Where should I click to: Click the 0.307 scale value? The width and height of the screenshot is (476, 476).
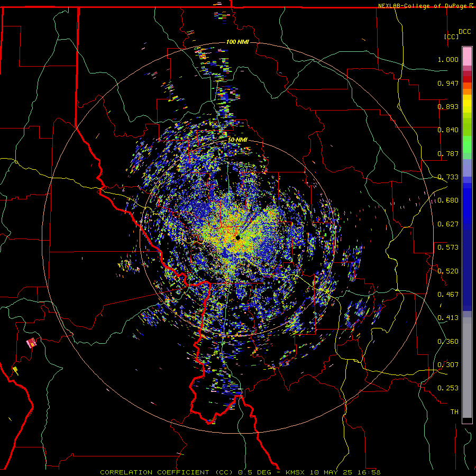448,365
